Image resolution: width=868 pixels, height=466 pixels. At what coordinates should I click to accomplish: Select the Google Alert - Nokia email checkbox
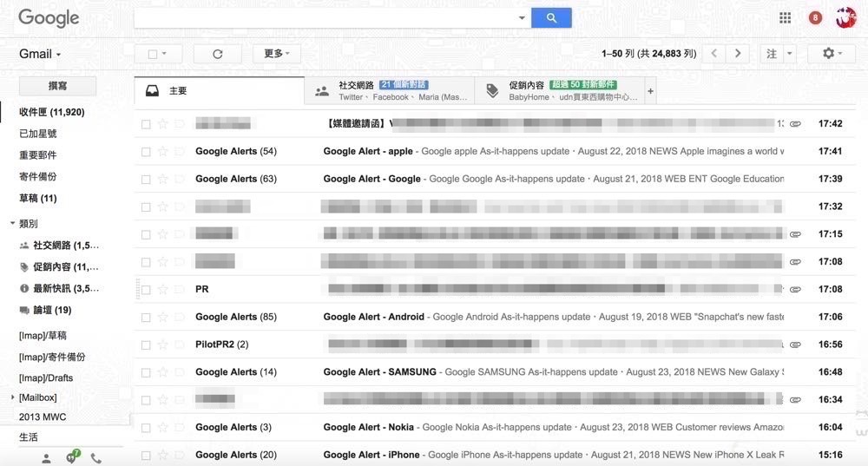click(146, 428)
